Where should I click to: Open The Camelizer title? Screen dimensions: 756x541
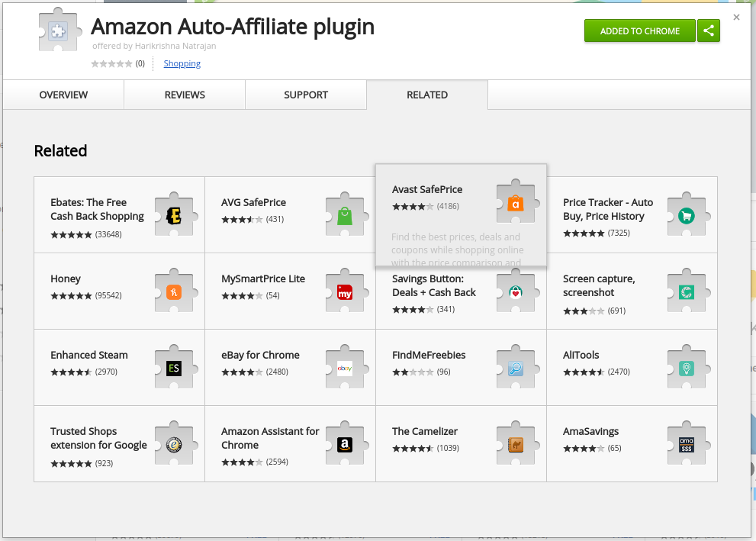(425, 431)
